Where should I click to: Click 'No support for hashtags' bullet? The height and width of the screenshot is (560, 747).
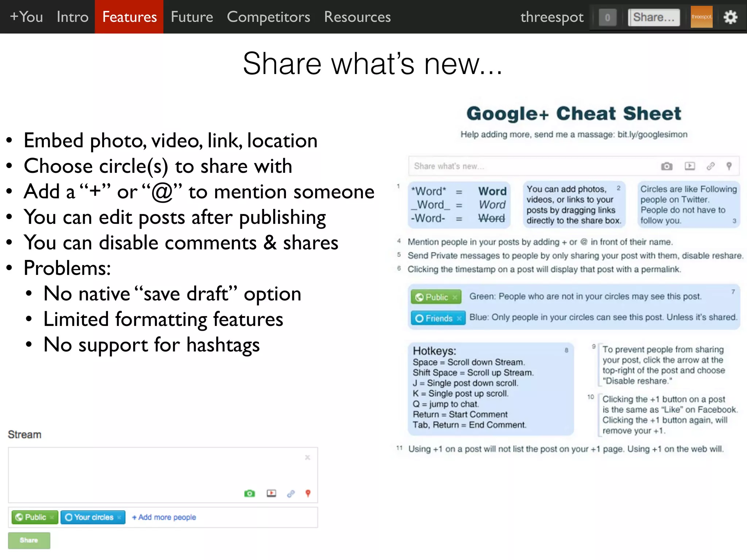[x=152, y=345]
